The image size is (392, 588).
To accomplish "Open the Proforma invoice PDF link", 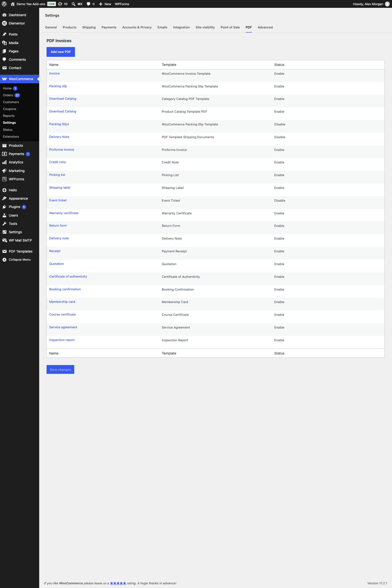I will click(61, 149).
